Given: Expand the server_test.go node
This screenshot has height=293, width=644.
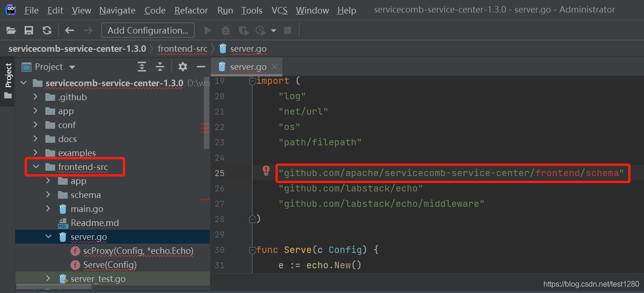Looking at the screenshot, I should [x=48, y=279].
